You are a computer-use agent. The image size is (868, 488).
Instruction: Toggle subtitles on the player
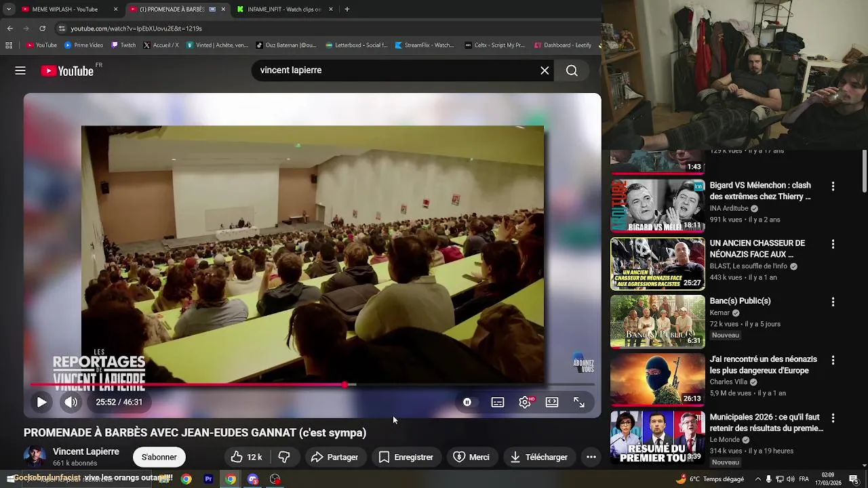[x=498, y=402]
